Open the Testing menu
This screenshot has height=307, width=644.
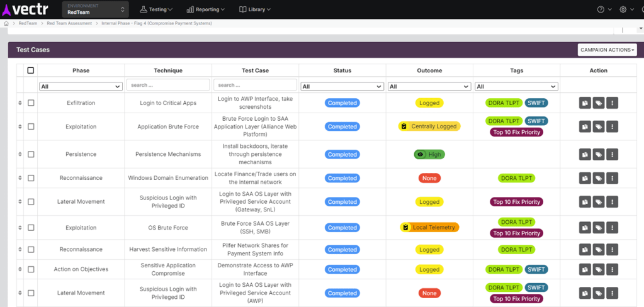156,9
